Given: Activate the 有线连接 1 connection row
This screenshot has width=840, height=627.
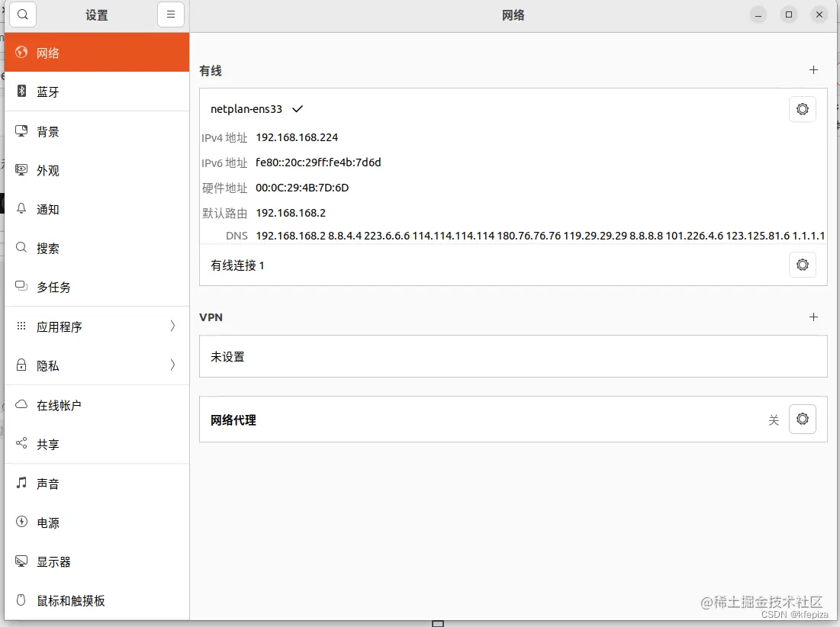Looking at the screenshot, I should [x=513, y=265].
